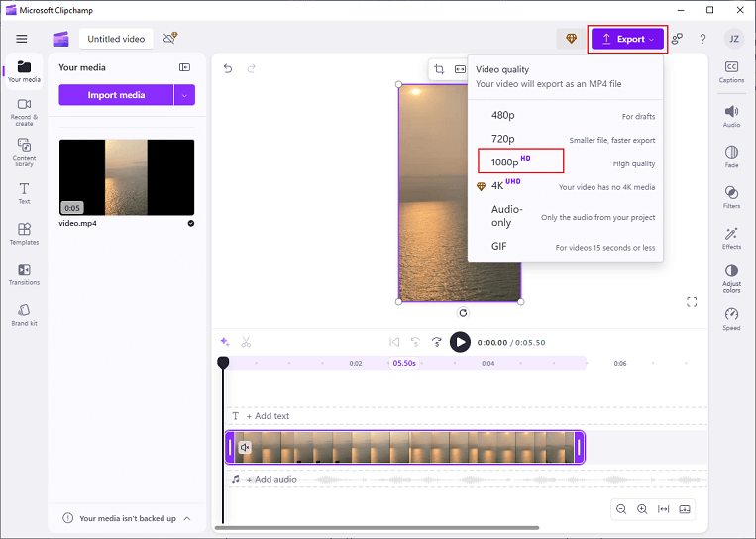Click the Export button
This screenshot has height=539, width=756.
627,39
